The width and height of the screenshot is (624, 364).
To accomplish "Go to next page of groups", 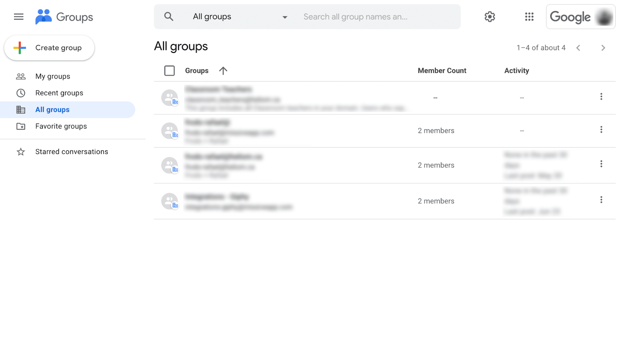I will tap(603, 48).
